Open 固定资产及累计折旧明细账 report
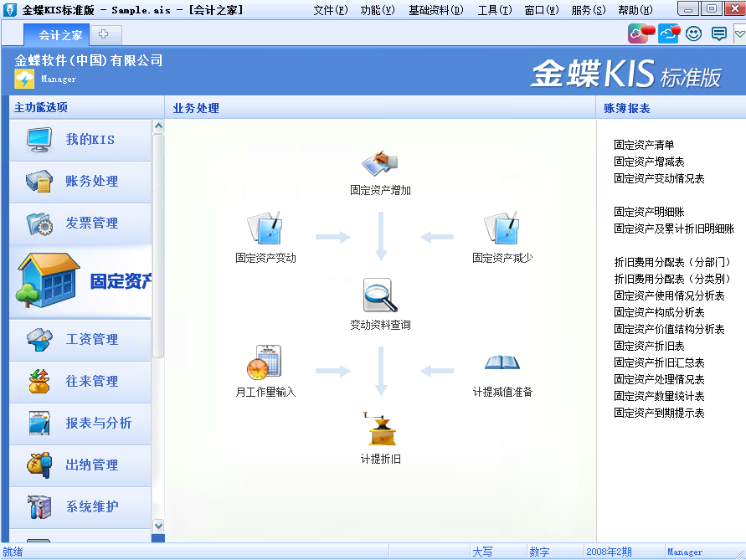This screenshot has height=560, width=746. coord(674,229)
